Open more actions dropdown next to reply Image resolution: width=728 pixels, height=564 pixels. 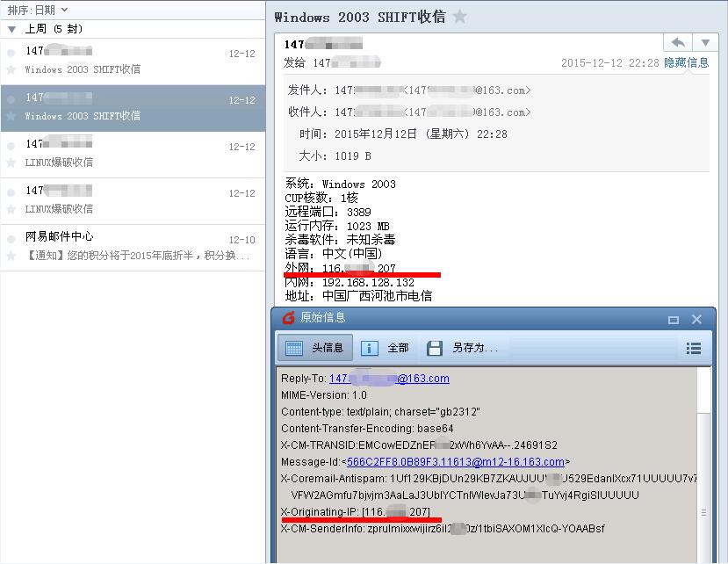click(x=705, y=43)
